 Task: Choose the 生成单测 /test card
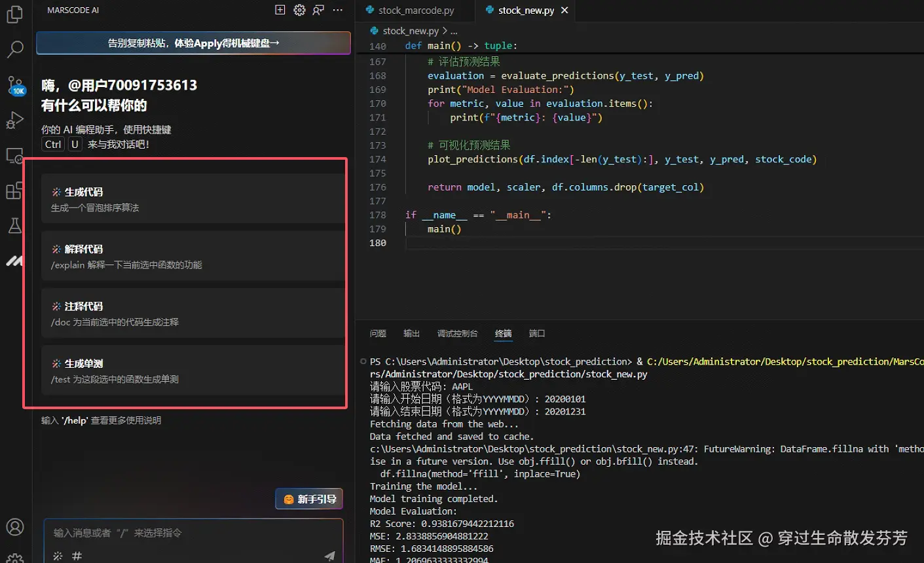pos(193,371)
